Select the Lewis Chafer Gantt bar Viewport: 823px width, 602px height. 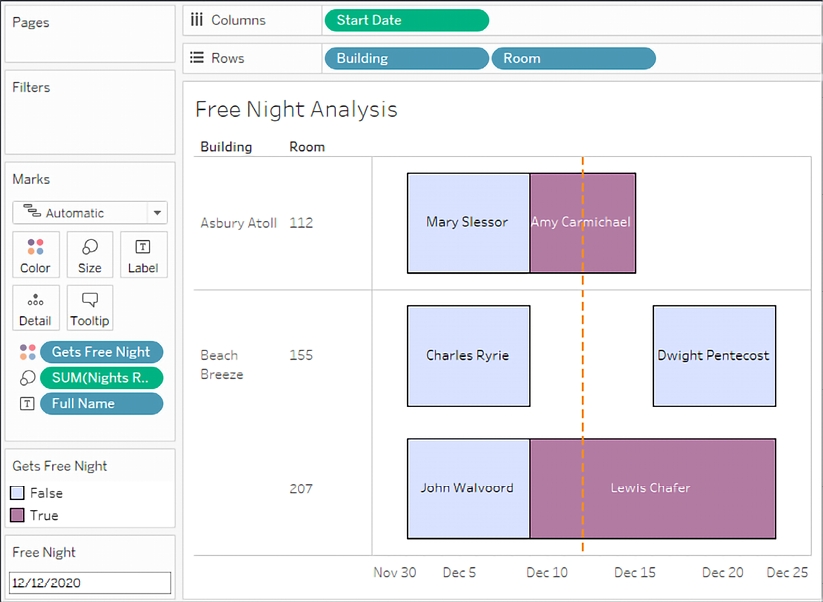652,488
